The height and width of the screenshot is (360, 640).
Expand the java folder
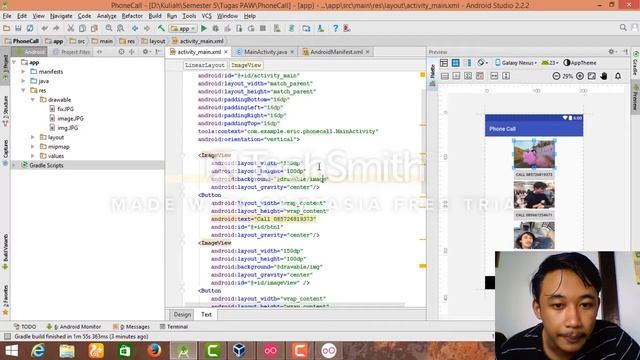coord(23,81)
